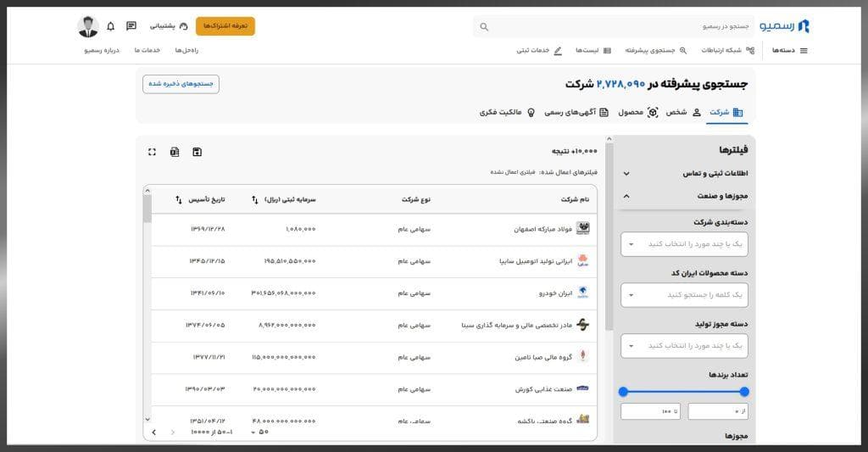Viewport: 868px width, 452px height.
Task: Click the table scrollbar down arrow
Action: (147, 419)
